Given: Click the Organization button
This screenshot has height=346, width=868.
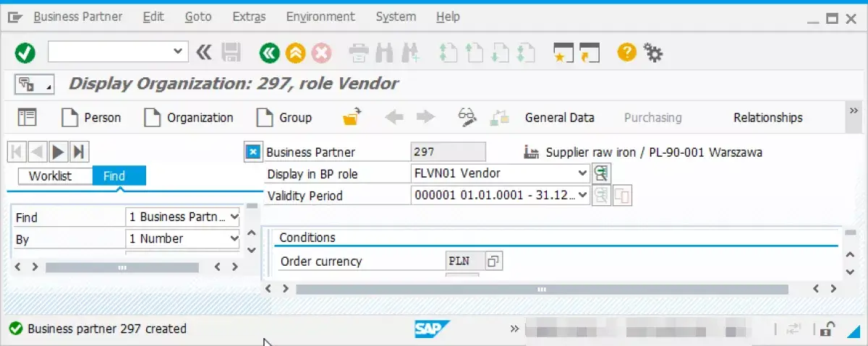Looking at the screenshot, I should (188, 117).
